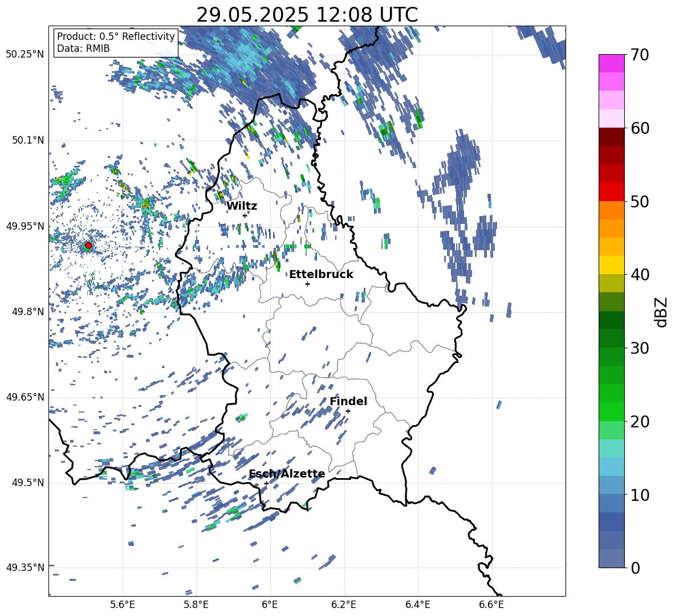
Task: Click the 5.8°E longitude label
Action: tap(196, 605)
